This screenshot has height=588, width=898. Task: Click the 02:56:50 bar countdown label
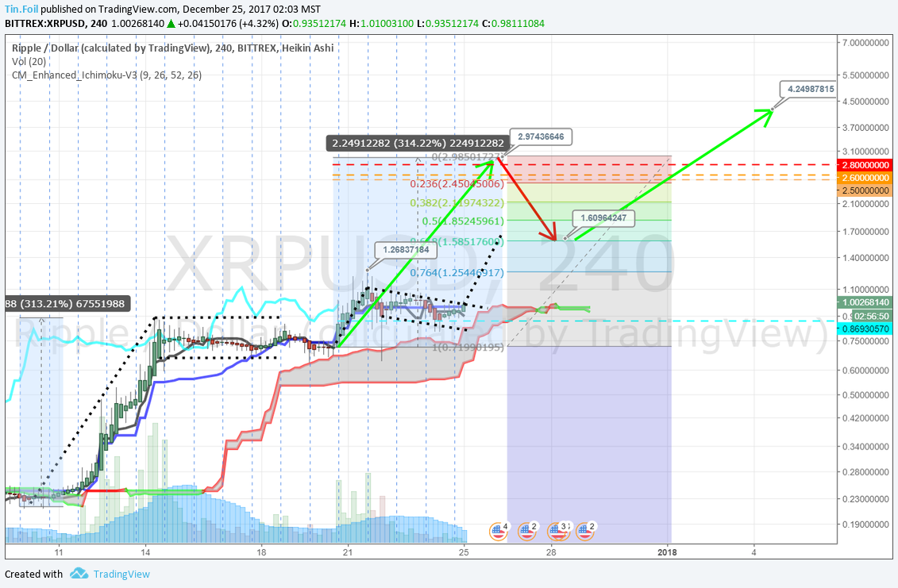click(x=871, y=316)
